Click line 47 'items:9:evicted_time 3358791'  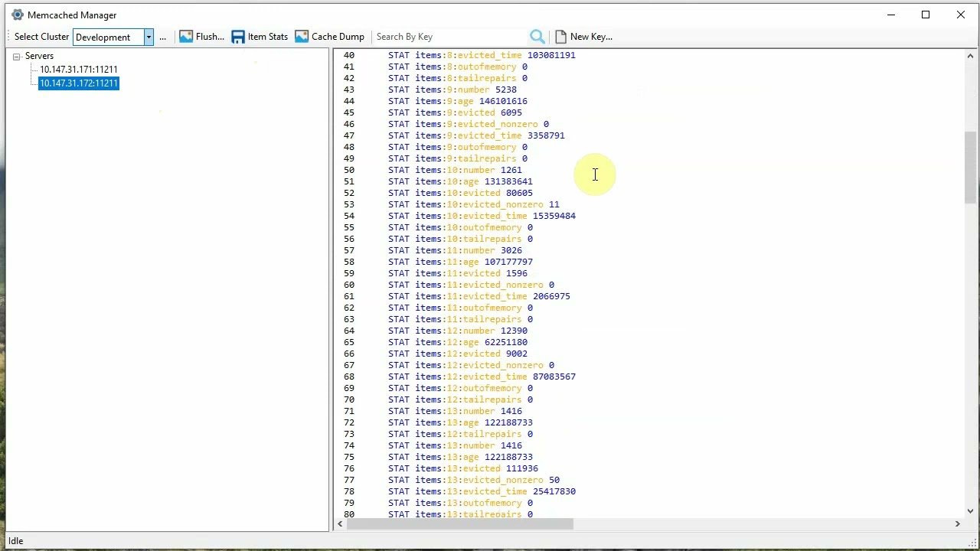[x=476, y=135]
